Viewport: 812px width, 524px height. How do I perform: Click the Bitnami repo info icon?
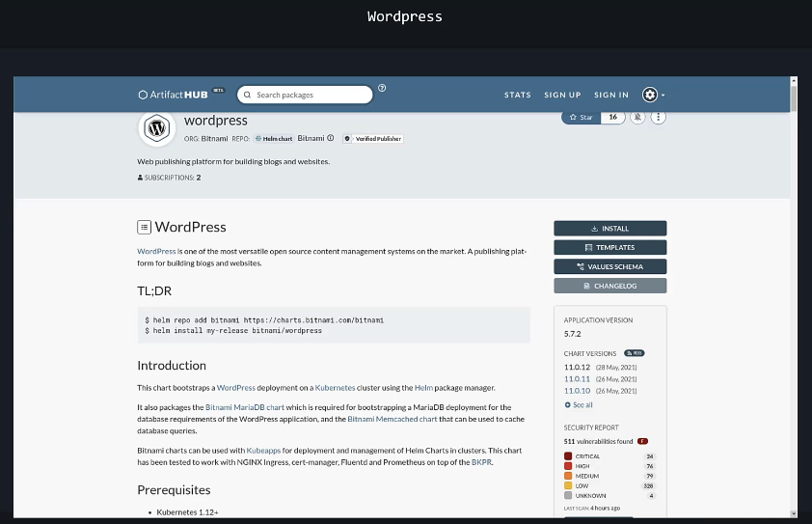(x=331, y=138)
